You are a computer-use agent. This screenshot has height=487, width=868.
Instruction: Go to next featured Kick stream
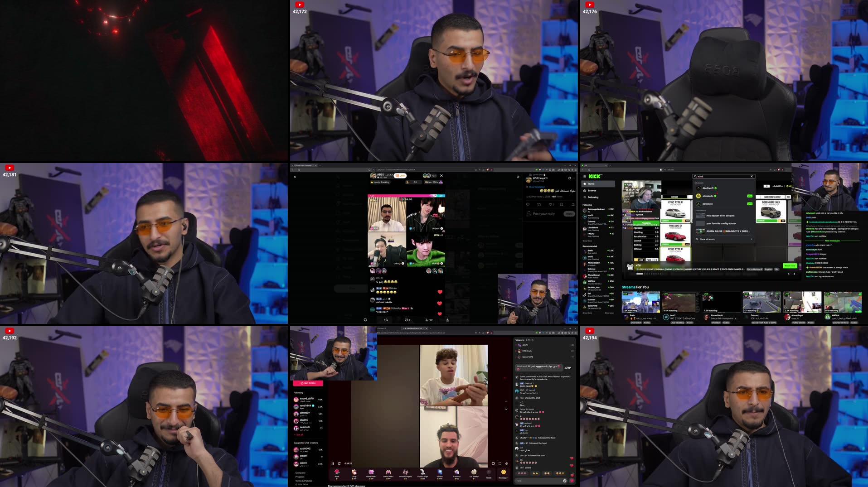[794, 274]
